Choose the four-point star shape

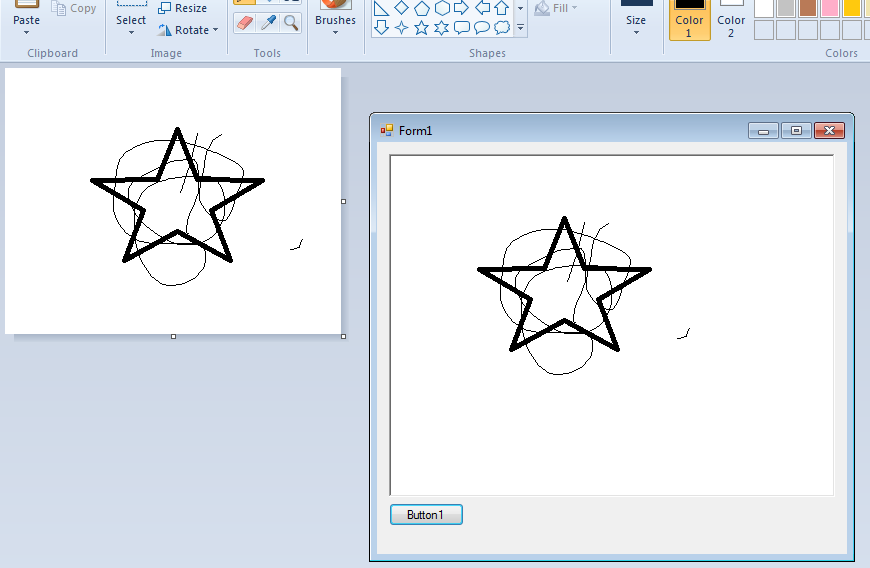tap(401, 27)
